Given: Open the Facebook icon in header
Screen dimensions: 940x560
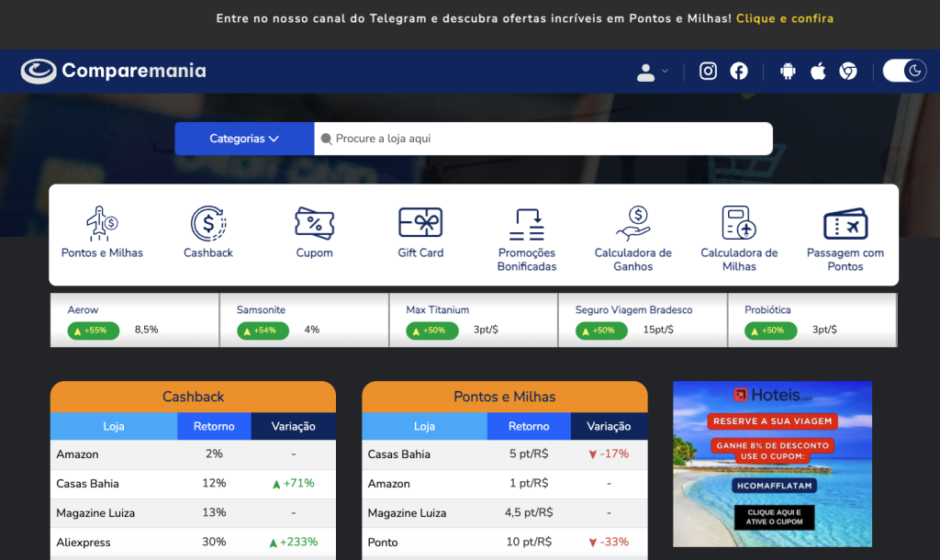Looking at the screenshot, I should (x=739, y=72).
